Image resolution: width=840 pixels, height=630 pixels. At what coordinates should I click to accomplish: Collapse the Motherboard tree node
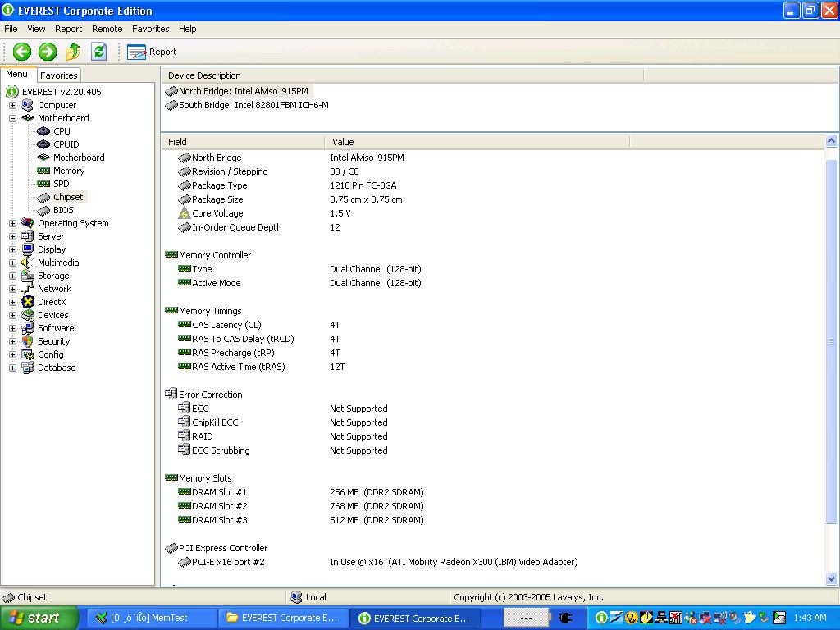(12, 118)
